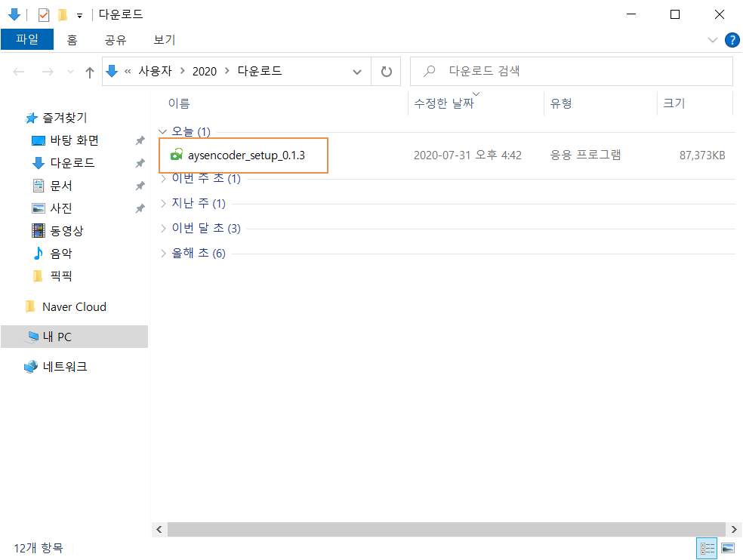Click the 87,373KB size cell
The width and height of the screenshot is (743, 560).
click(x=701, y=155)
